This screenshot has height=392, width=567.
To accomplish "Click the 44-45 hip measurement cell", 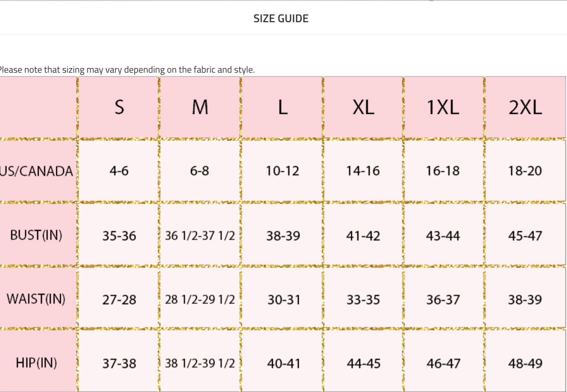I will (x=363, y=363).
